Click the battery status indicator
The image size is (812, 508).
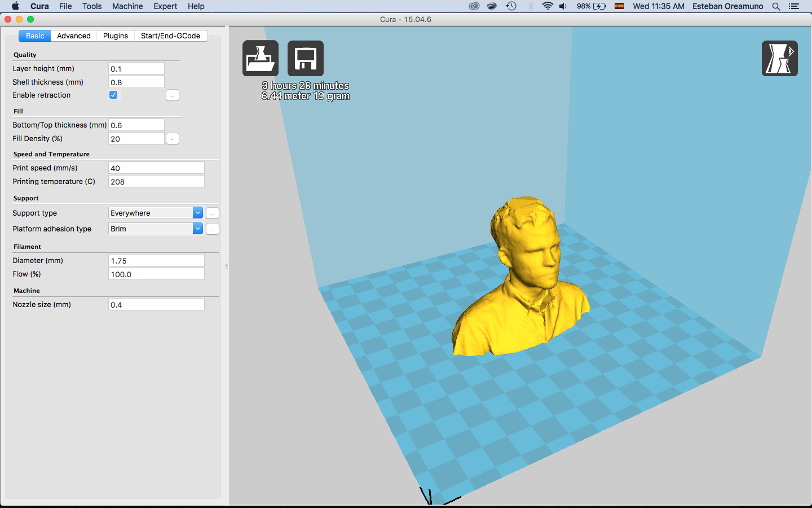point(592,6)
